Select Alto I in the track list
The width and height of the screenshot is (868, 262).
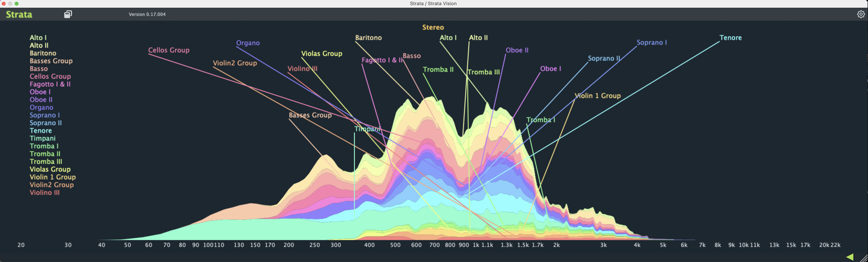click(38, 38)
